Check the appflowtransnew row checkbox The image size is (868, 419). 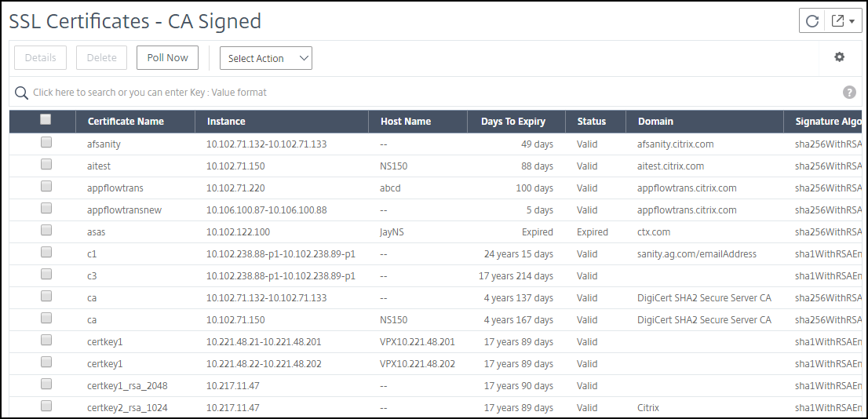[46, 208]
